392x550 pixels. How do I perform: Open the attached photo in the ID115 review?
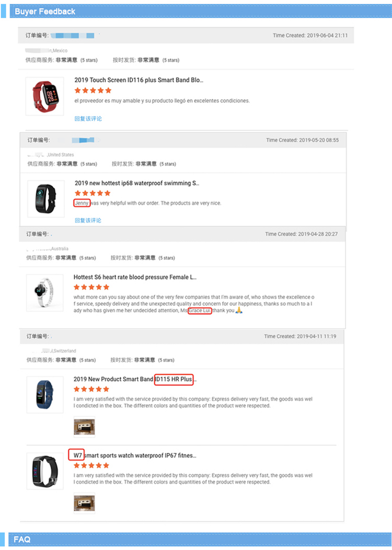[x=84, y=427]
